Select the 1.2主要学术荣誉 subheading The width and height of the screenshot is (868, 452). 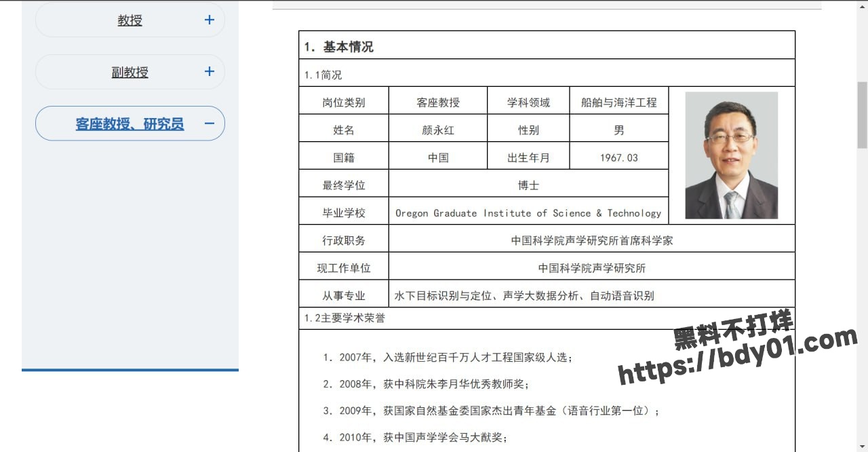344,318
